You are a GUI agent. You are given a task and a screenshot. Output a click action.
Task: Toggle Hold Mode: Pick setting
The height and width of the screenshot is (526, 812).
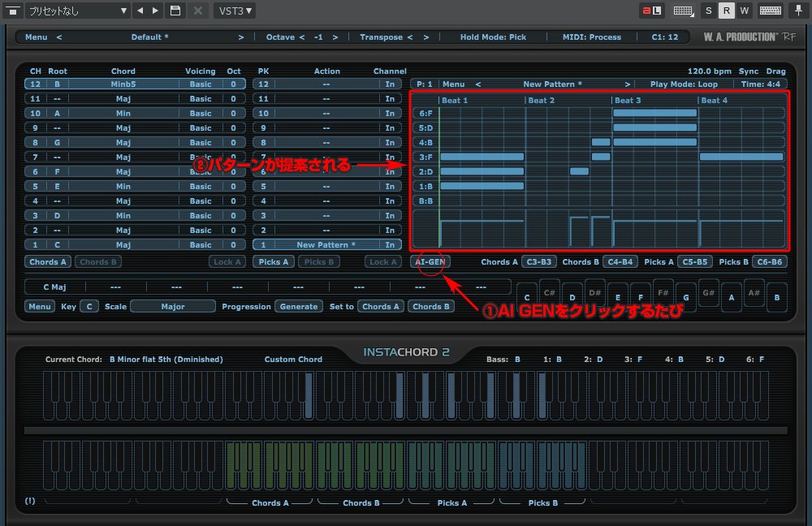tap(493, 37)
